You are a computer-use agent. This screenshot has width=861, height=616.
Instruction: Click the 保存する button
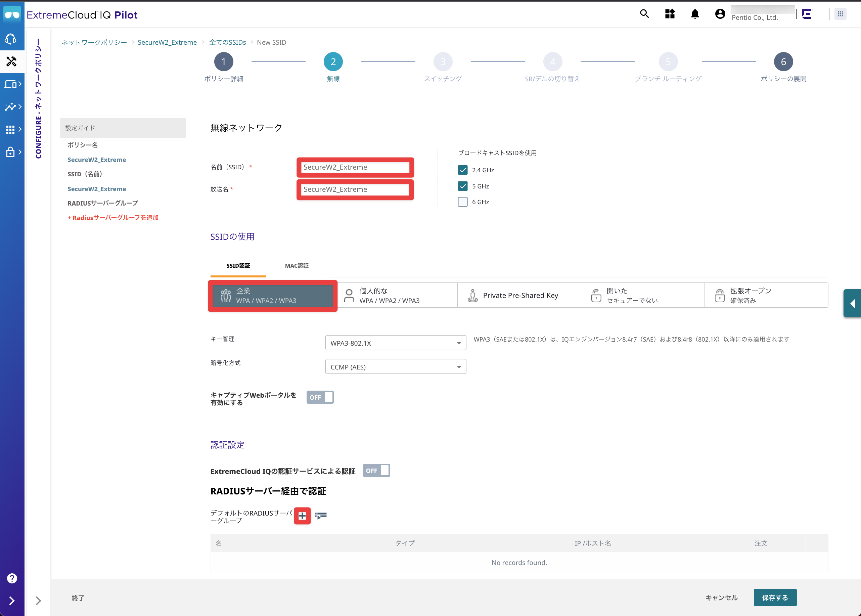coord(775,598)
